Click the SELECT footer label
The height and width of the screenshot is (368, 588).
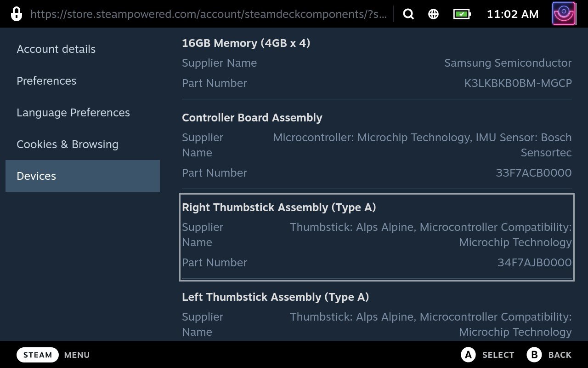(498, 355)
